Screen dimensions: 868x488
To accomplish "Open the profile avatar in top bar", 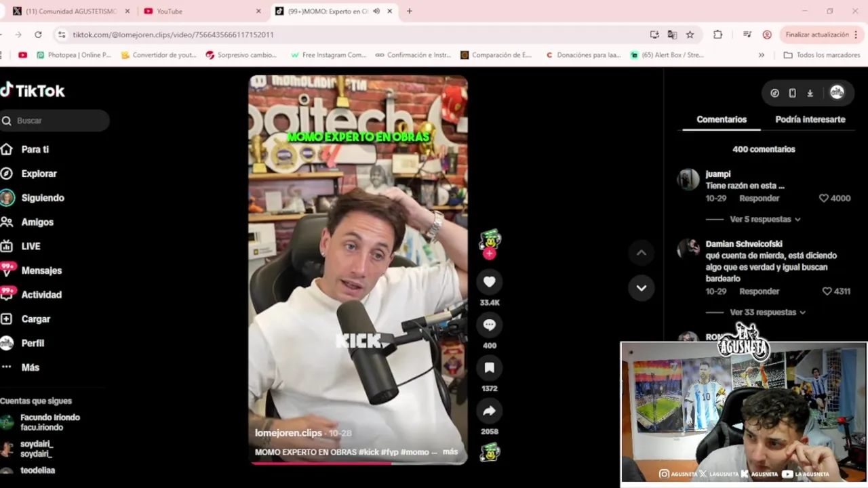I will tap(837, 93).
